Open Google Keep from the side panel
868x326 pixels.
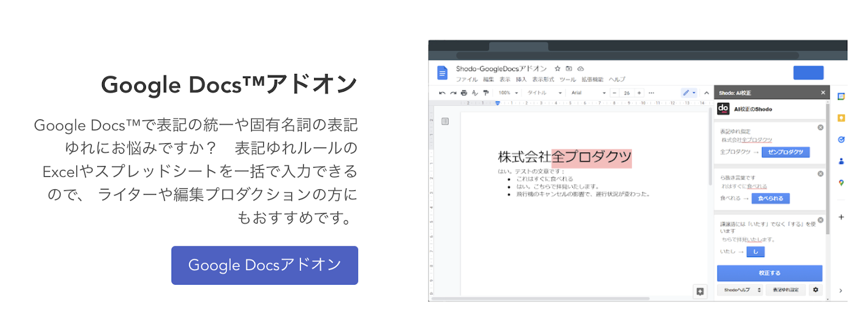[841, 118]
